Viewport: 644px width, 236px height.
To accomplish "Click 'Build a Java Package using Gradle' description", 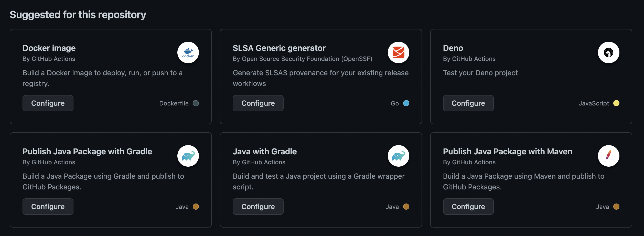I will coord(103,181).
